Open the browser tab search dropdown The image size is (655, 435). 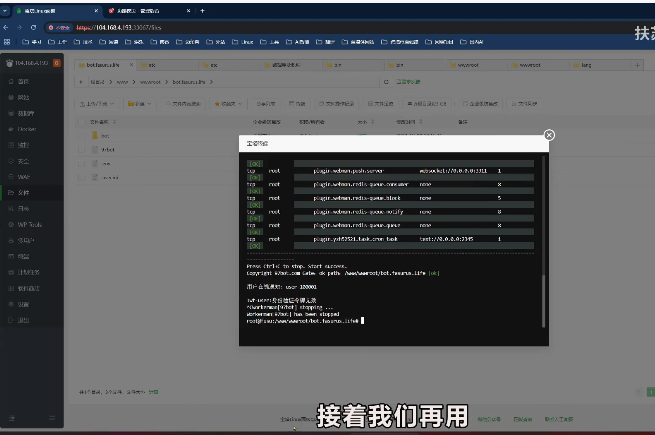coord(5,11)
